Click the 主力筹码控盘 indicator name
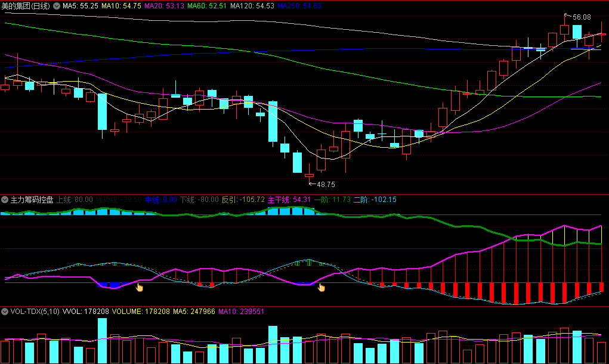 click(32, 200)
